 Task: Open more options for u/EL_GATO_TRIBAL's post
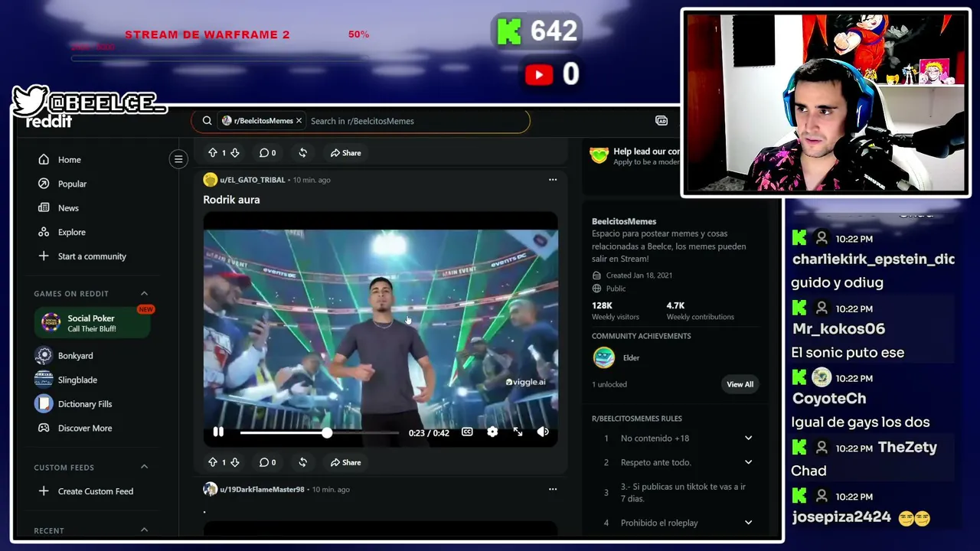[x=553, y=180]
